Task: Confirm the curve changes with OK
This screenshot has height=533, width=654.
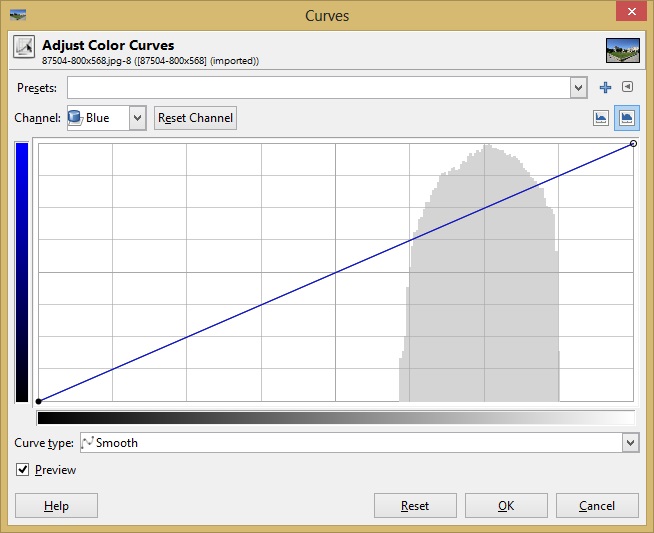Action: pyautogui.click(x=506, y=506)
